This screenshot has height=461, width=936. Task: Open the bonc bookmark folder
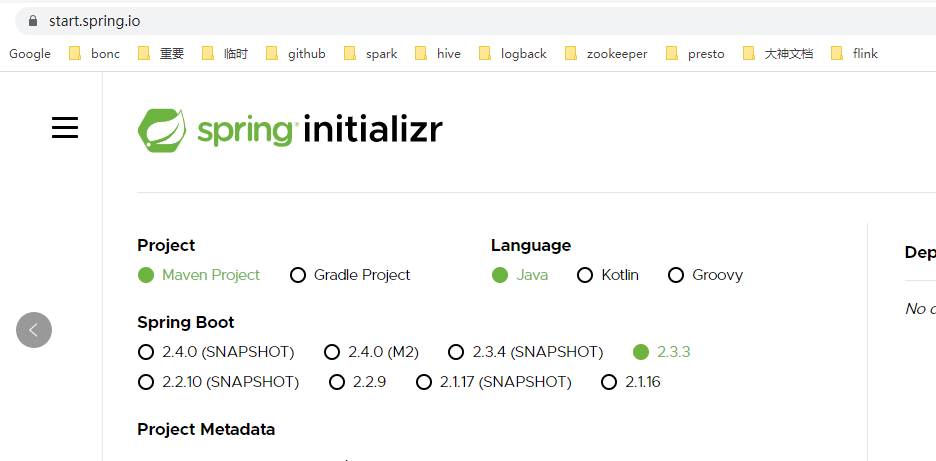pos(94,54)
